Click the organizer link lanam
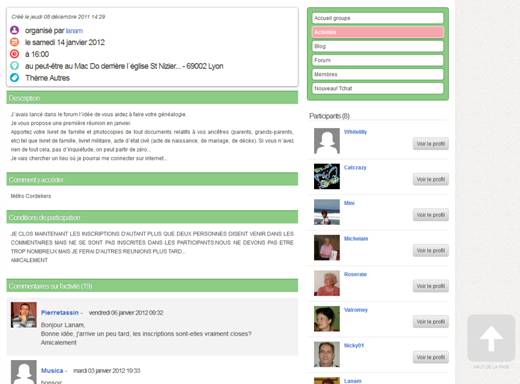The width and height of the screenshot is (520, 384). (74, 31)
